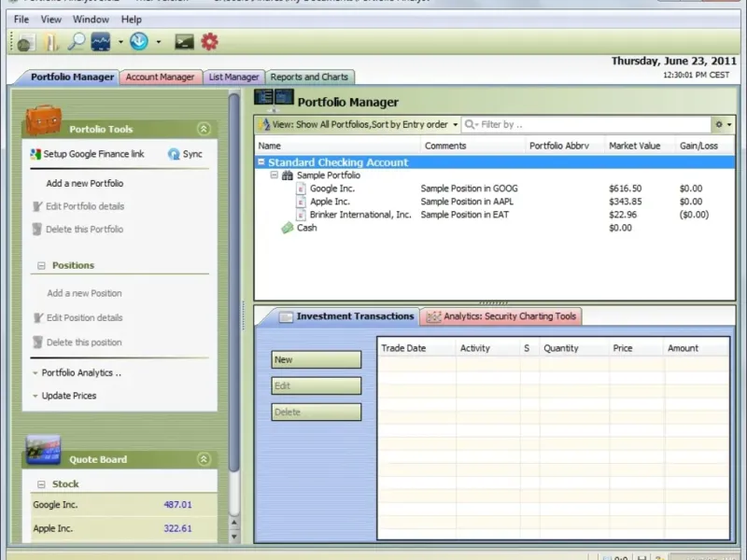The width and height of the screenshot is (747, 560).
Task: Collapse the Portfolio Tools panel chevron
Action: (x=204, y=129)
